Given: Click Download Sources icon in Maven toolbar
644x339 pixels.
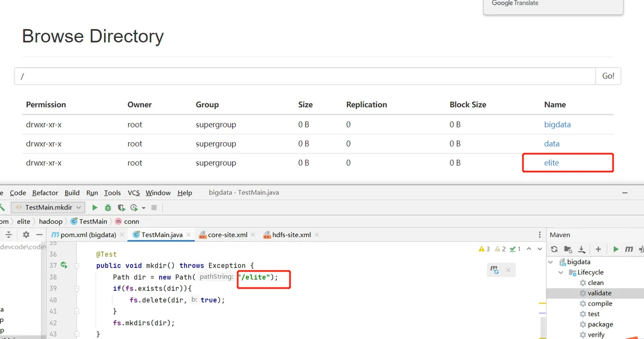Looking at the screenshot, I should pyautogui.click(x=581, y=249).
